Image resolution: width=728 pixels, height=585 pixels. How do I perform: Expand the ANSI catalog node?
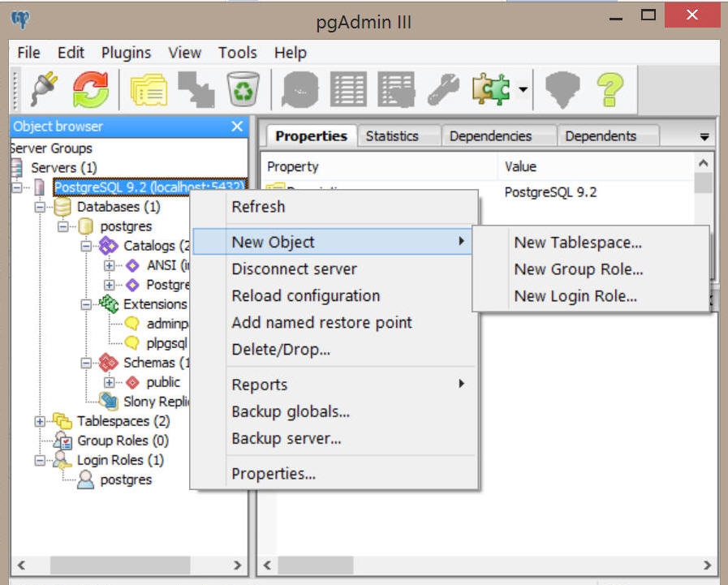tap(109, 265)
